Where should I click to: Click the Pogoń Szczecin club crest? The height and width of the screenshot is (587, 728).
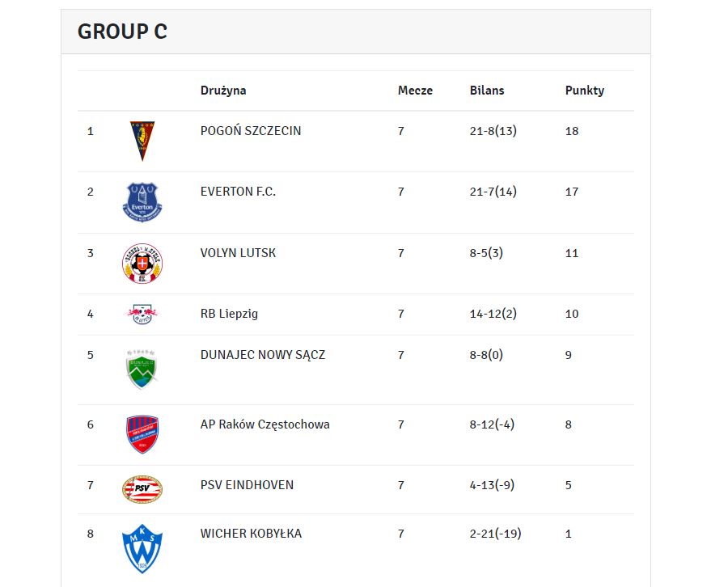pyautogui.click(x=142, y=141)
